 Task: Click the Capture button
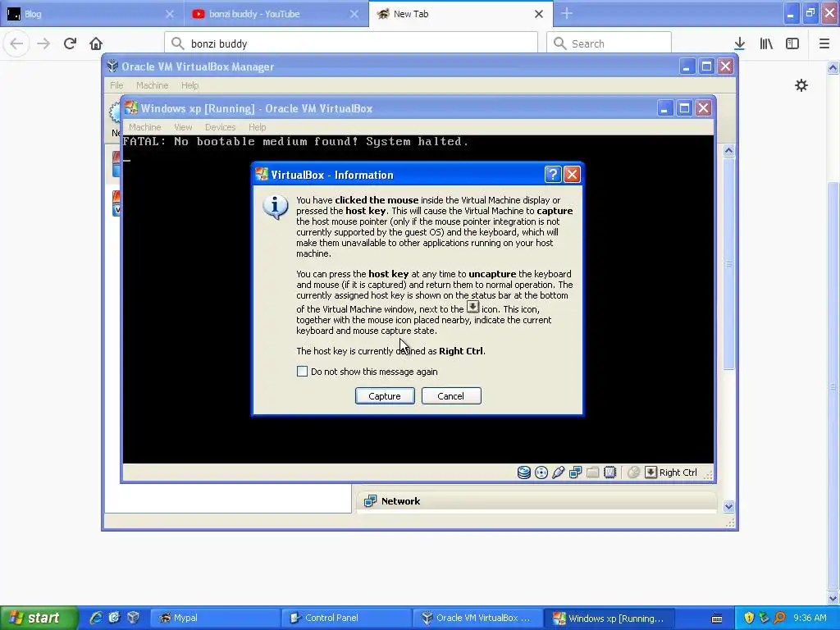coord(385,396)
